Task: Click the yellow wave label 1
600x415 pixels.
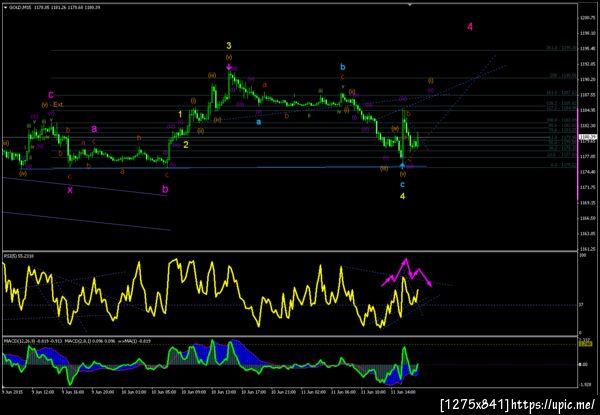Action: (180, 114)
